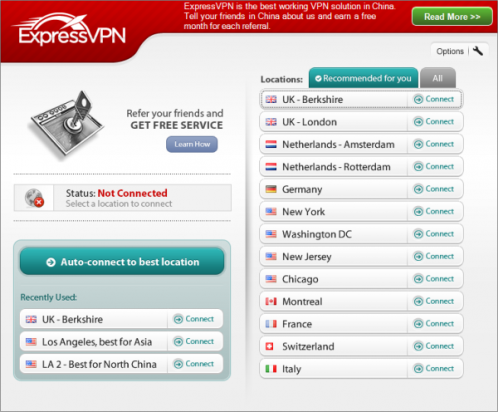Click UK flag in Locations list UK - Berkshire
This screenshot has height=412, width=498.
pyautogui.click(x=271, y=99)
